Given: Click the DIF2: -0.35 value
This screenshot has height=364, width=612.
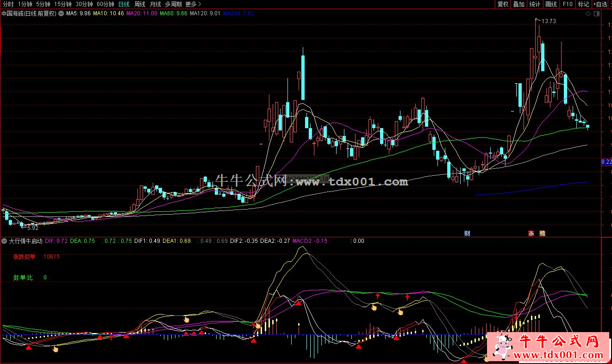Looking at the screenshot, I should tap(244, 241).
